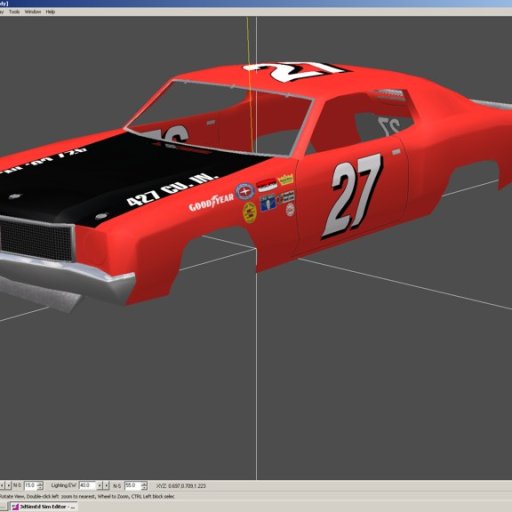Screen dimensions: 512x512
Task: Open the Window menu
Action: pos(33,12)
